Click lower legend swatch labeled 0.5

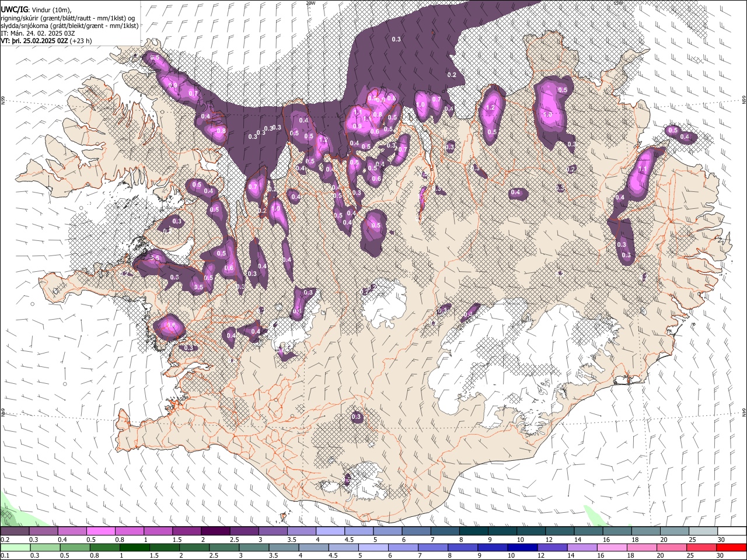(76, 548)
